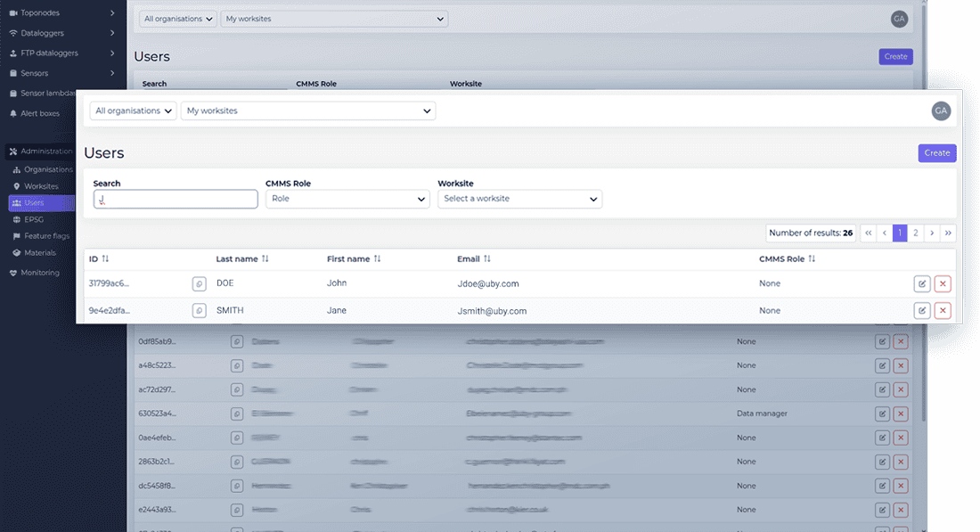Viewport: 980px width, 532px height.
Task: Copy ID icon for row a48c5223
Action: (237, 365)
